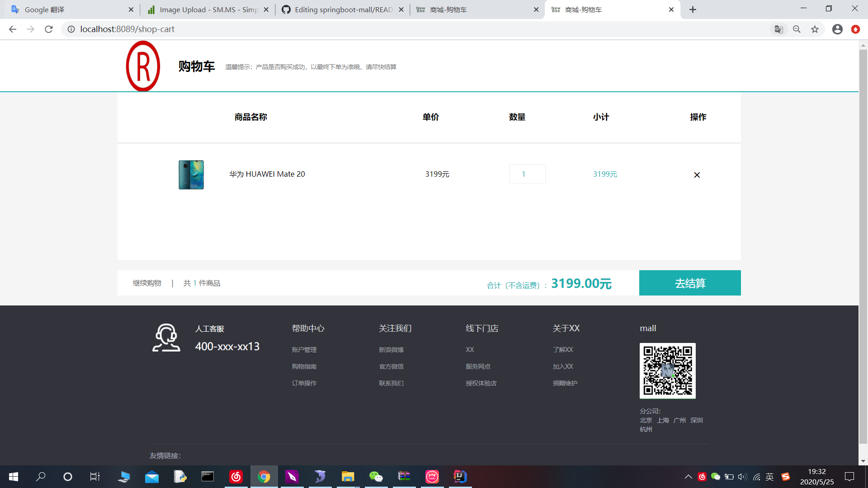Screen dimensions: 868x488
Task: Bookmark this page with the star icon
Action: 815,29
